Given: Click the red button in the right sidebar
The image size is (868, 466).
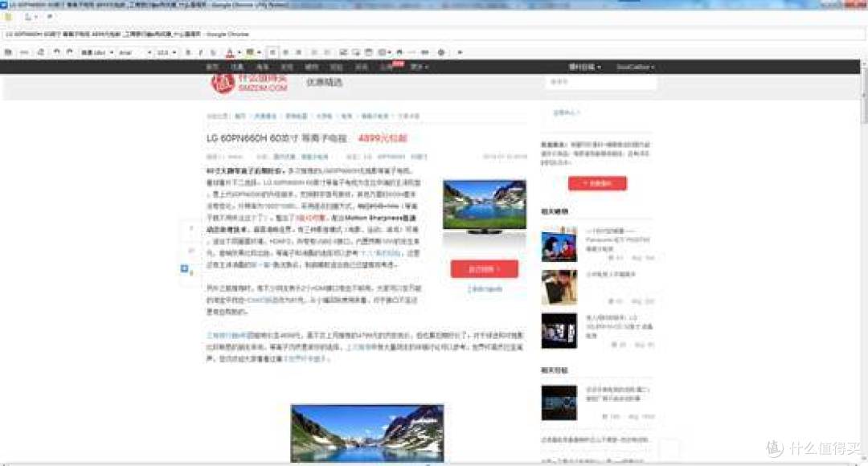Looking at the screenshot, I should (597, 183).
